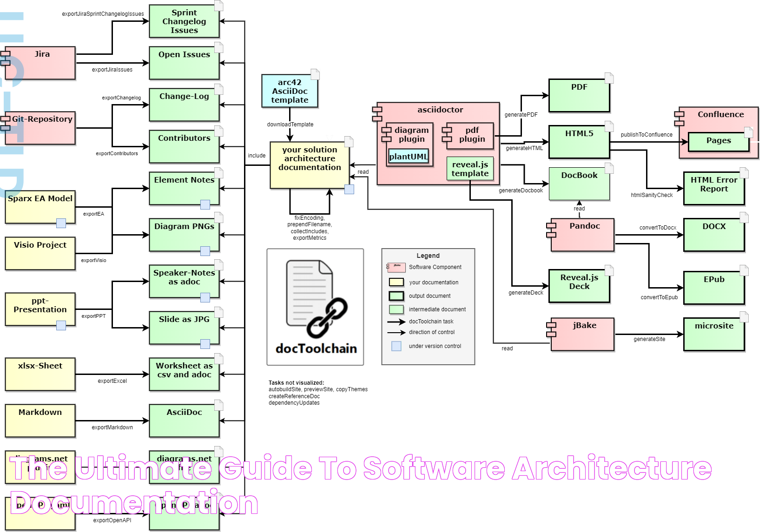Click the 'publishToConfluence' task label
Viewport: 772px width, 532px height.
click(647, 135)
